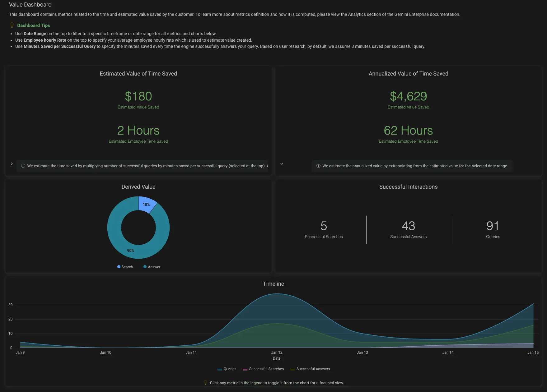Expand the collapsed note on the Estimated Value panel
This screenshot has height=392, width=547.
pyautogui.click(x=12, y=164)
